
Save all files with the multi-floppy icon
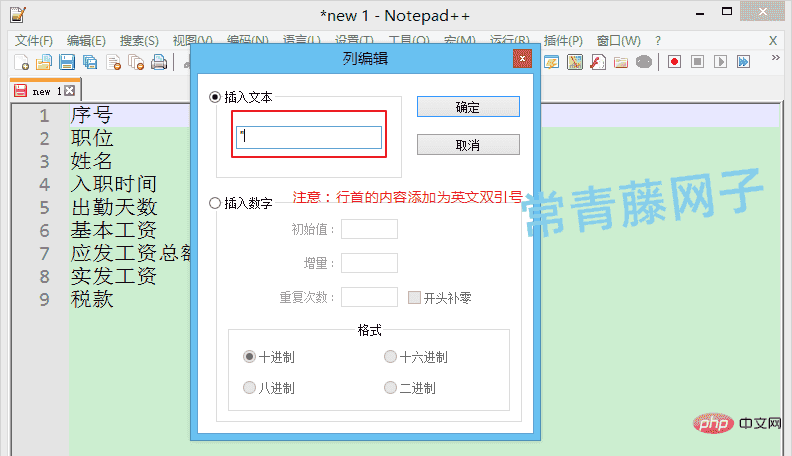[x=90, y=62]
